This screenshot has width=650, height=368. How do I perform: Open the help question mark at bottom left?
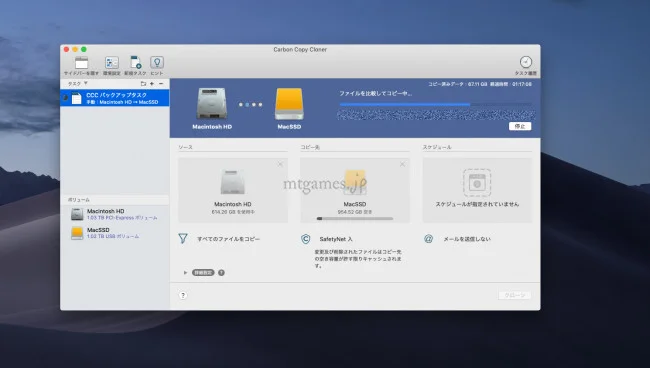click(183, 295)
